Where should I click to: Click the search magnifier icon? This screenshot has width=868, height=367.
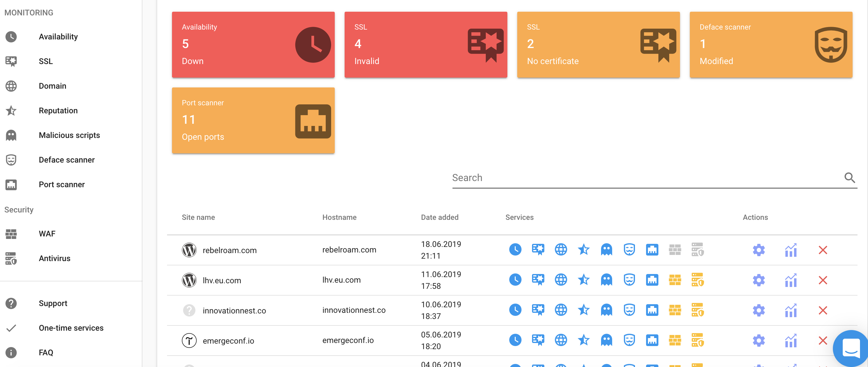pos(850,177)
